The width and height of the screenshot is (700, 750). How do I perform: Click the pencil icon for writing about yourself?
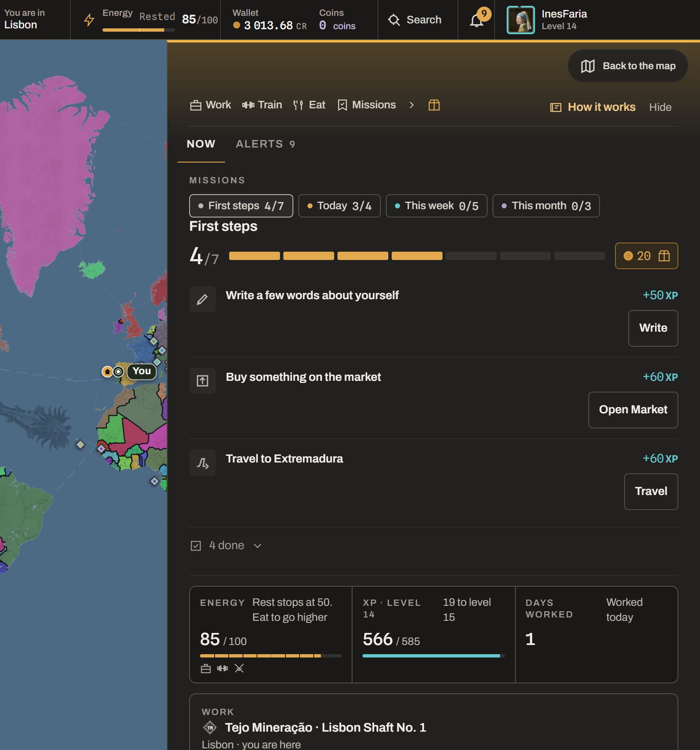202,299
